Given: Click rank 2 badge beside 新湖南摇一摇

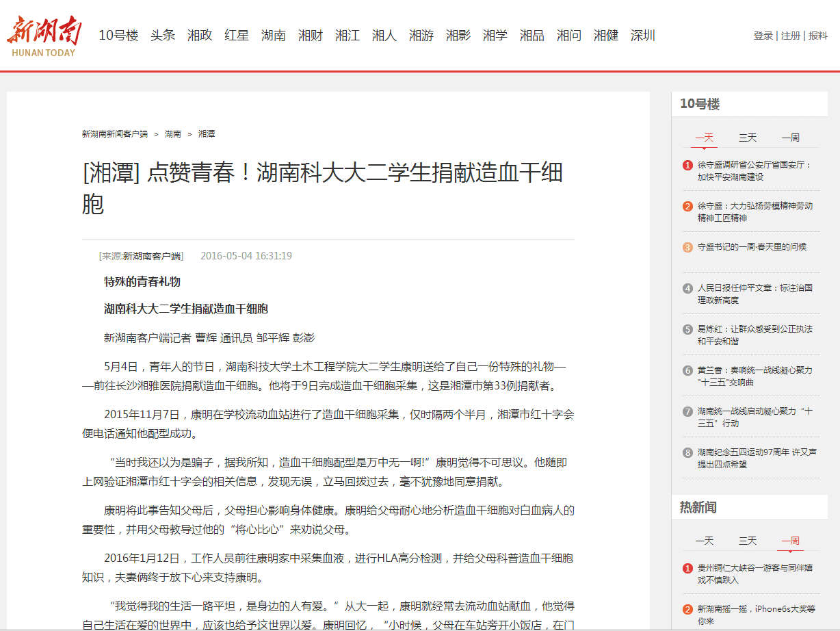Looking at the screenshot, I should point(687,609).
